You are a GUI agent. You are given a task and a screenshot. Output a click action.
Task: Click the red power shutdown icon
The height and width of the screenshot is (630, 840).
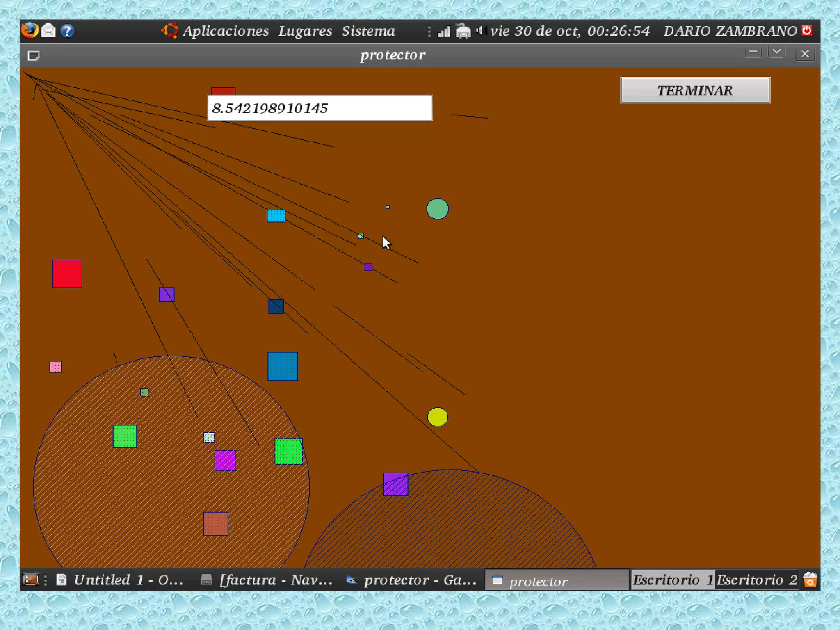807,31
